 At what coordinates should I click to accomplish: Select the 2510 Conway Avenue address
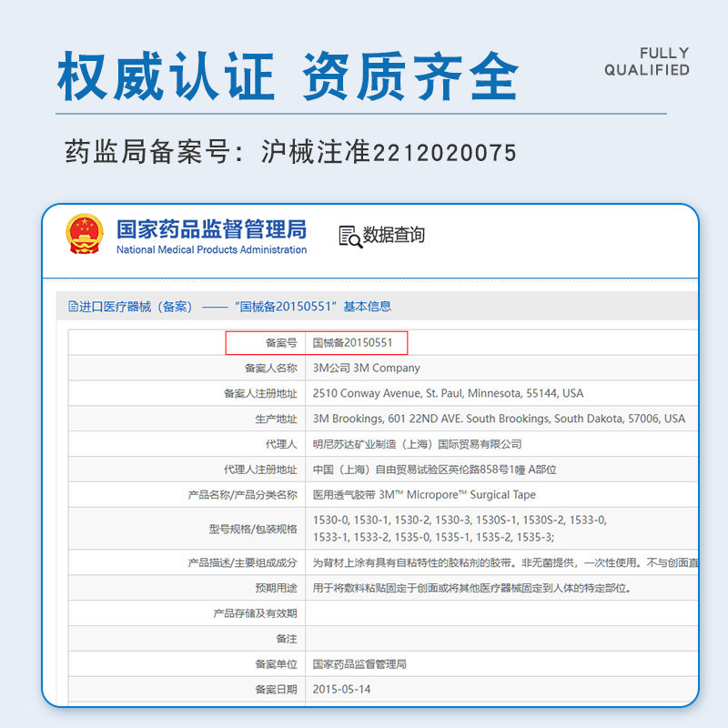click(x=448, y=393)
